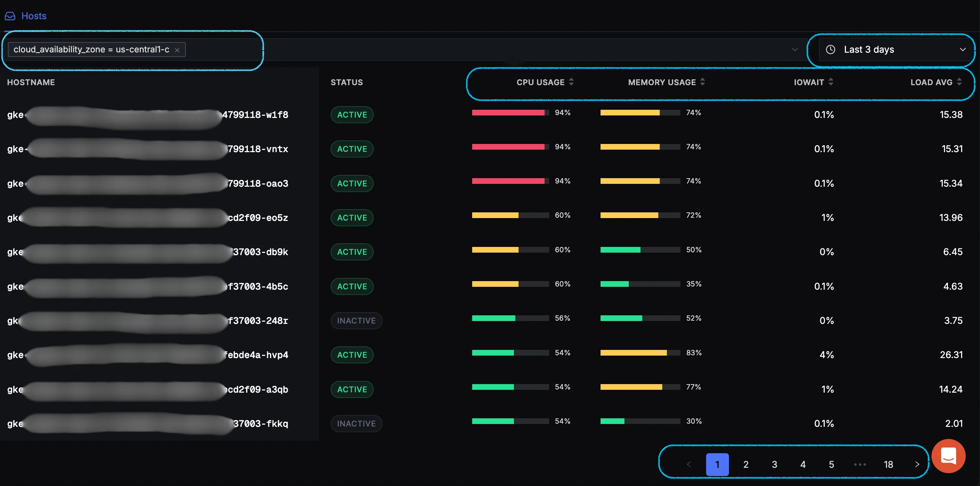Click the time range chevron arrow
Image resolution: width=980 pixels, height=486 pixels.
point(963,50)
